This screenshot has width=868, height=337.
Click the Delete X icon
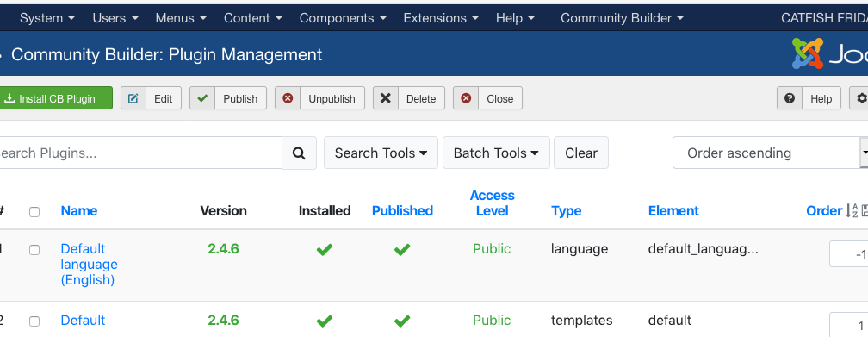tap(386, 98)
